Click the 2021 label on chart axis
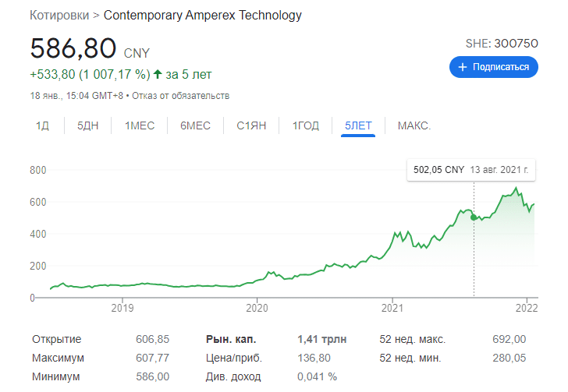Image resolution: width=568 pixels, height=392 pixels. (391, 307)
